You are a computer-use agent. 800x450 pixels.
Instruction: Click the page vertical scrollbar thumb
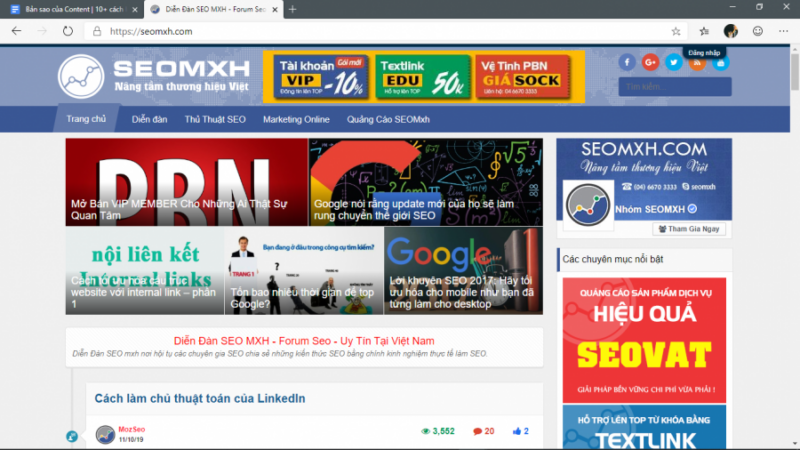coord(794,71)
